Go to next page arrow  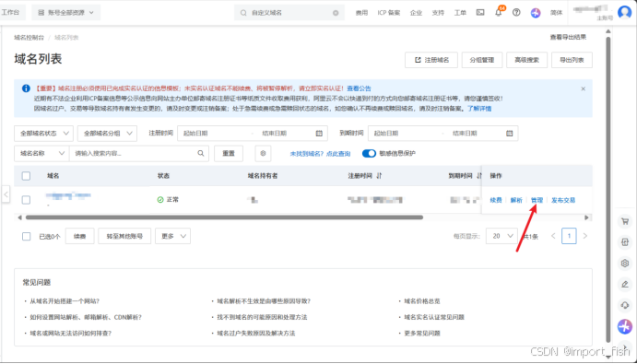[x=585, y=236]
